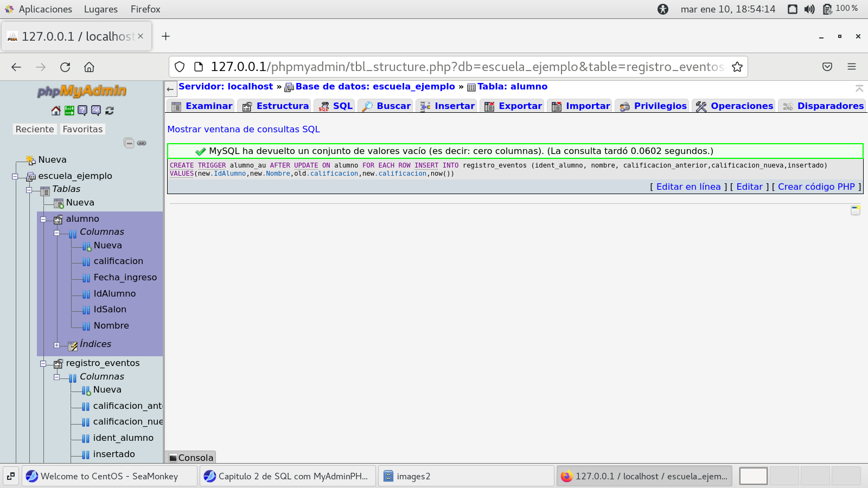Click Mostrar ventana de consultas SQL

(244, 129)
